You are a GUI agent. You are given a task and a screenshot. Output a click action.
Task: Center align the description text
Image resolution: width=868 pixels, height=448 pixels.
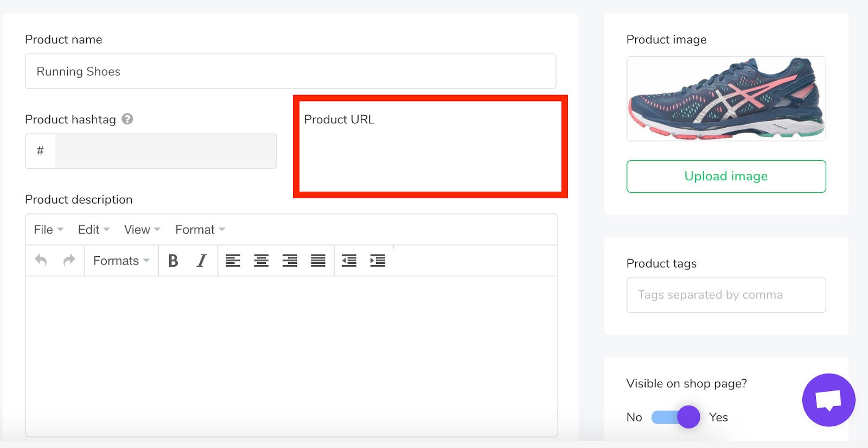pos(261,261)
